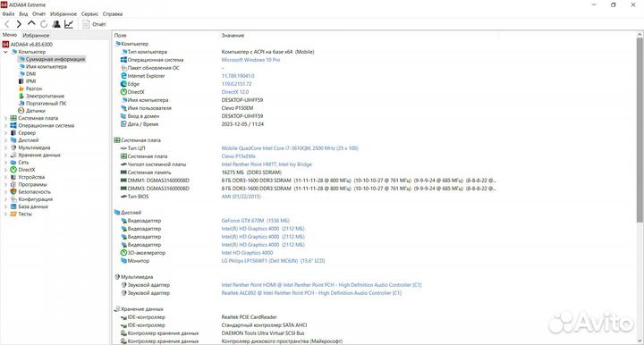644x345 pixels.
Task: Select the 3D-акселератор row icon
Action: pyautogui.click(x=123, y=253)
